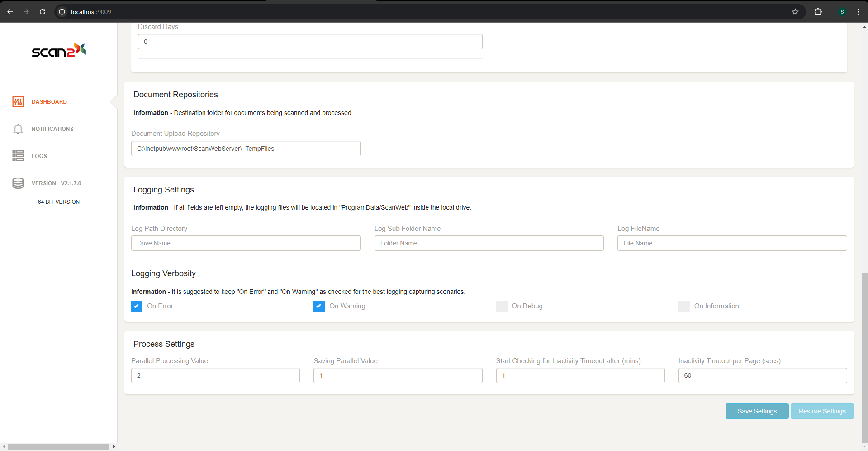Click the Logs list icon

click(18, 156)
